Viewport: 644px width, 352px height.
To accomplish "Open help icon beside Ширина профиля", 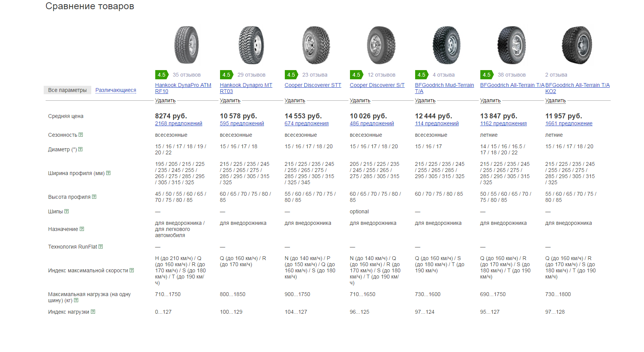I will [108, 173].
